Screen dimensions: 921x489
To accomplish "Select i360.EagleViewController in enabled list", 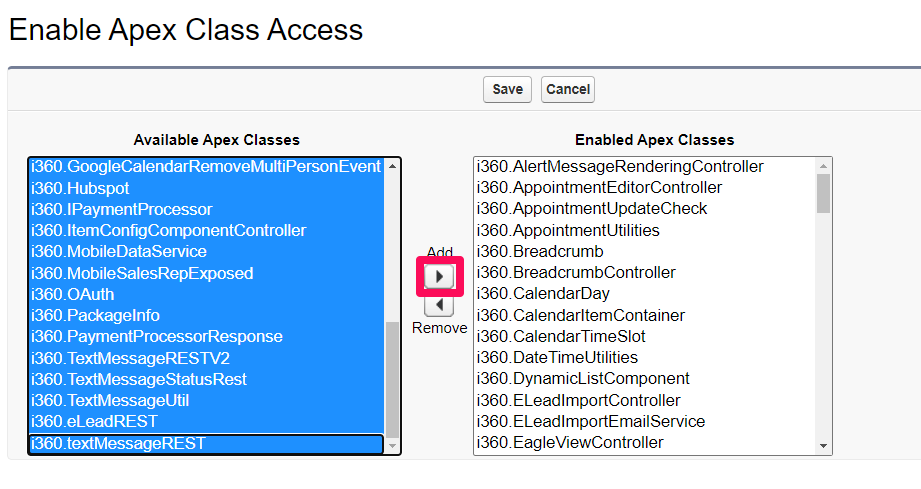I will point(645,442).
